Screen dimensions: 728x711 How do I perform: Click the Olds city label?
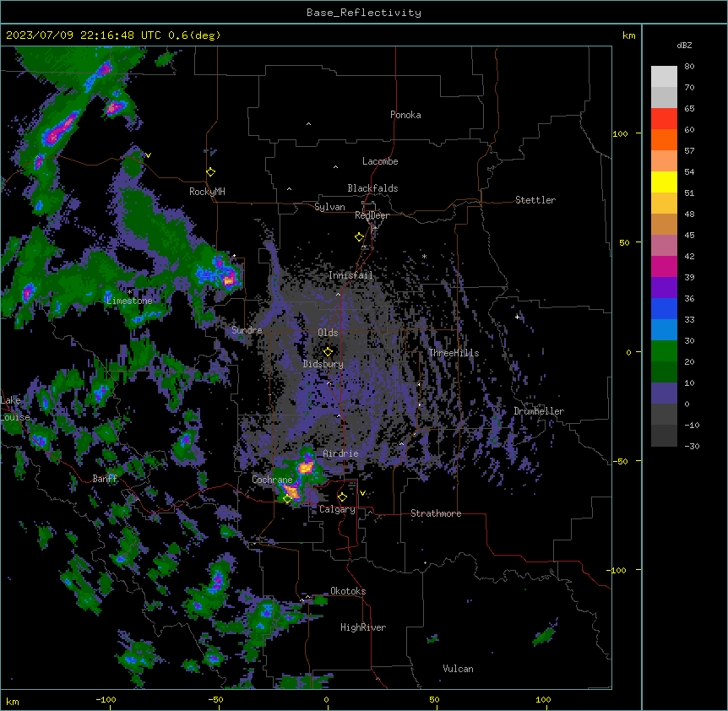pos(328,333)
